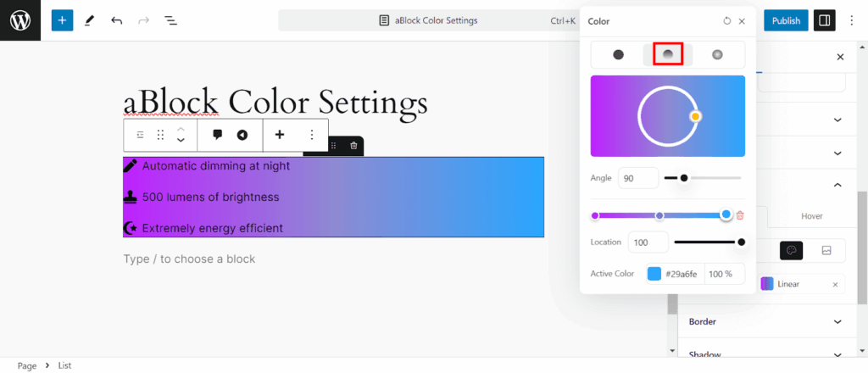Open the Options three-dot menu
868x373 pixels.
click(x=851, y=20)
